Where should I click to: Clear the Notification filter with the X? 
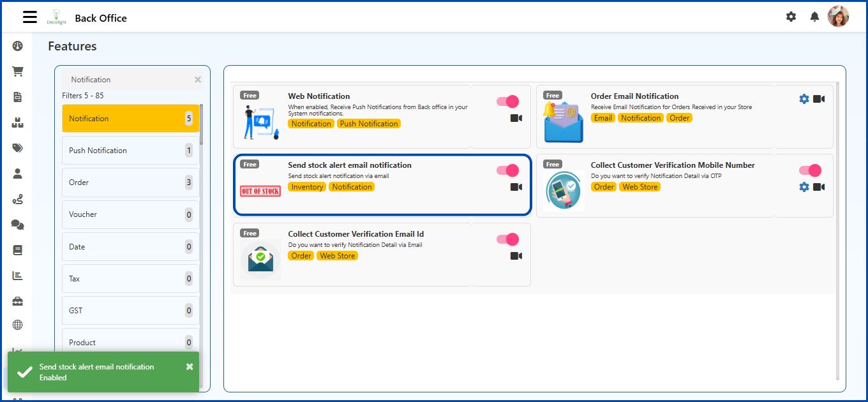pos(197,79)
